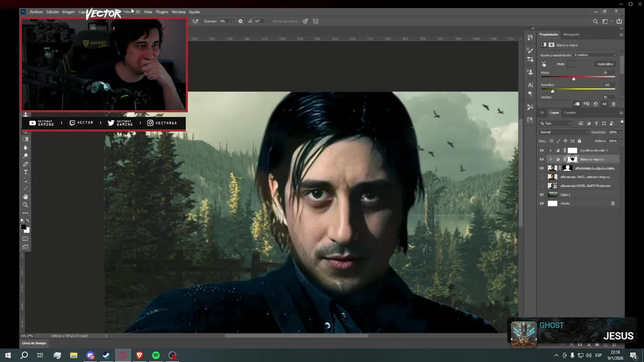The height and width of the screenshot is (362, 644).
Task: Click the Dodge tool icon
Action: pyautogui.click(x=26, y=156)
